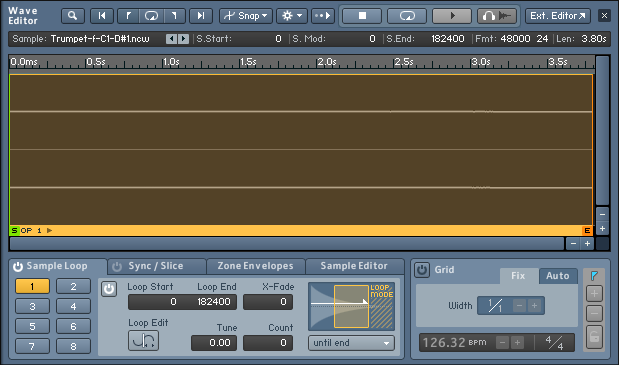The width and height of the screenshot is (619, 365).
Task: Click the magnifier zoom tool
Action: coord(73,16)
